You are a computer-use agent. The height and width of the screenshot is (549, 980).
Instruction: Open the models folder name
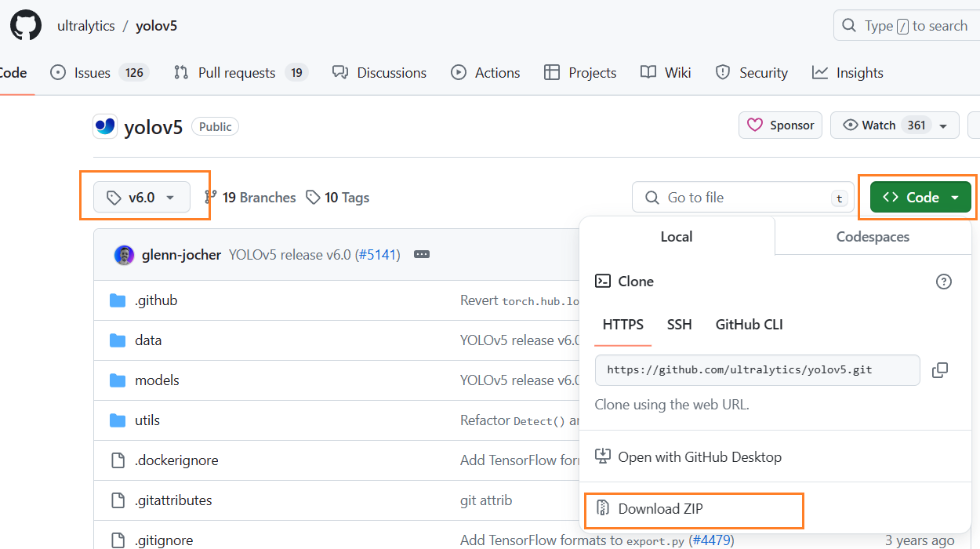(157, 380)
